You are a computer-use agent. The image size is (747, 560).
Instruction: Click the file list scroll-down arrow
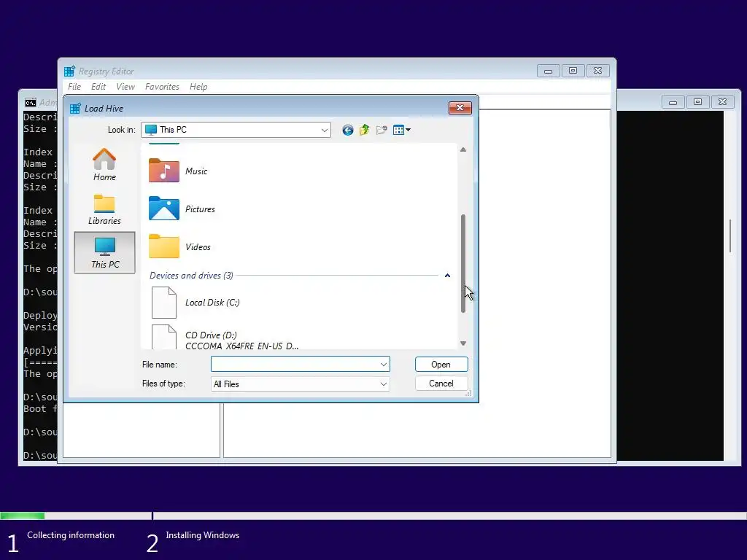tap(463, 343)
